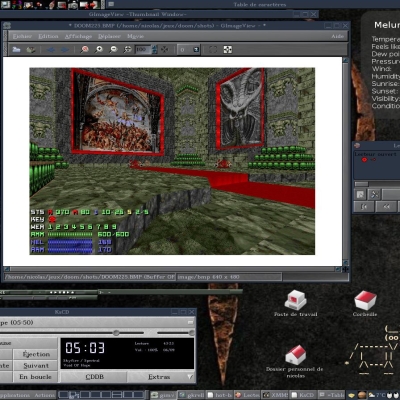Click the zoom to fit magnifier icon
This screenshot has height=400, width=400.
pyautogui.click(x=128, y=50)
